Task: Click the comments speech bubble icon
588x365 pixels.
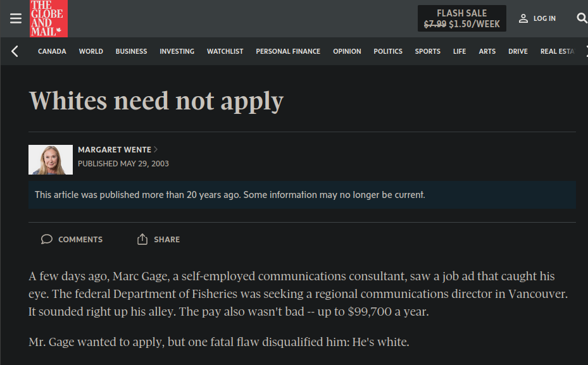Action: (46, 239)
